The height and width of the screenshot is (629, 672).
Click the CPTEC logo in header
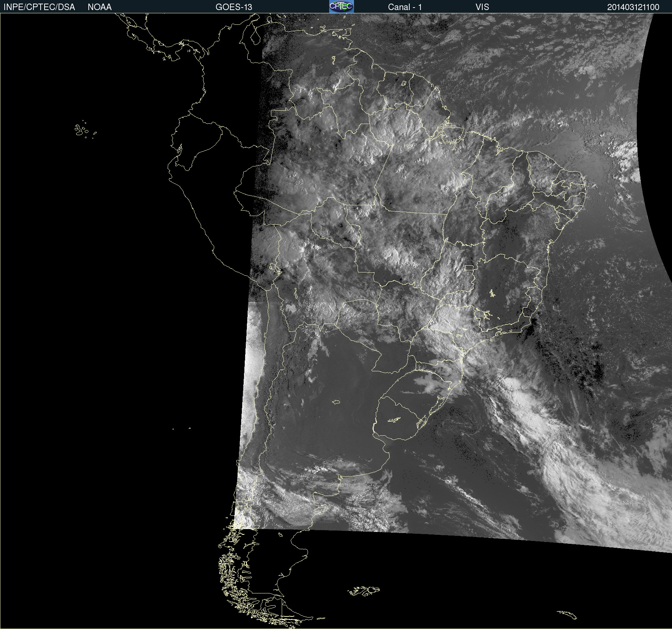[x=341, y=6]
